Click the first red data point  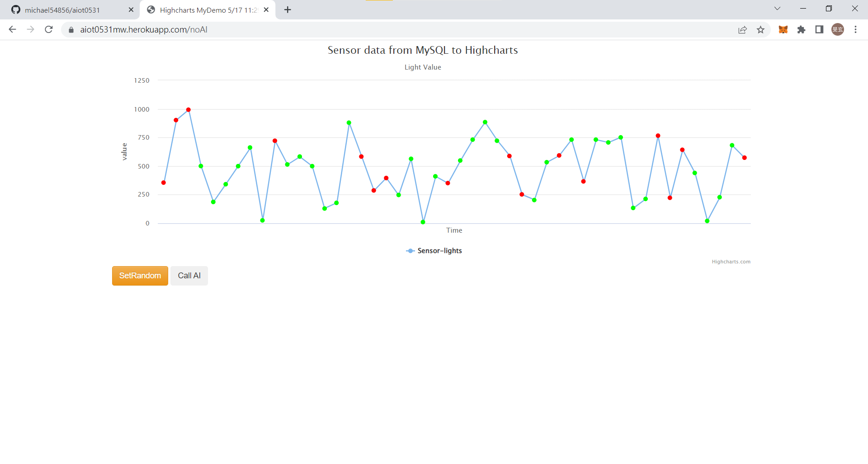point(164,183)
